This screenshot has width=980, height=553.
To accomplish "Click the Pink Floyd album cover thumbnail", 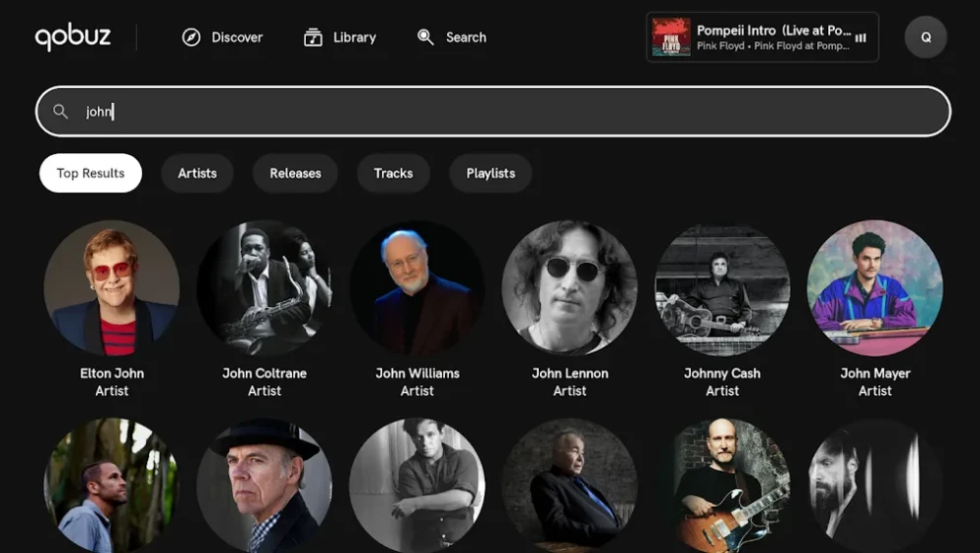I will coord(671,37).
